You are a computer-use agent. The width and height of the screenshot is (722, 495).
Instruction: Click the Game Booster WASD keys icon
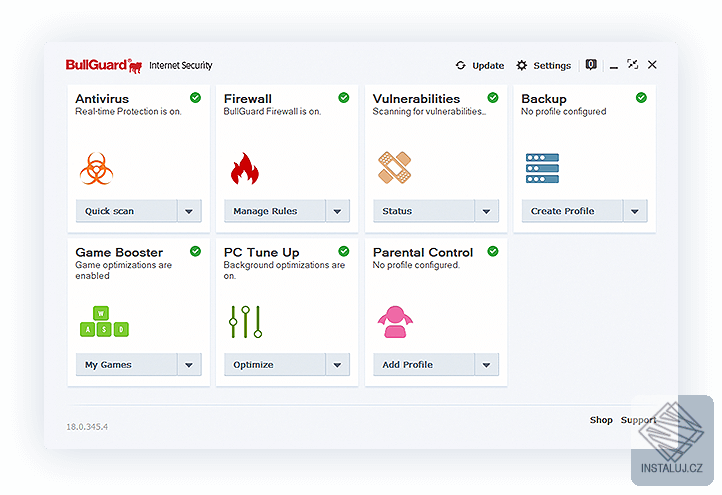click(104, 321)
